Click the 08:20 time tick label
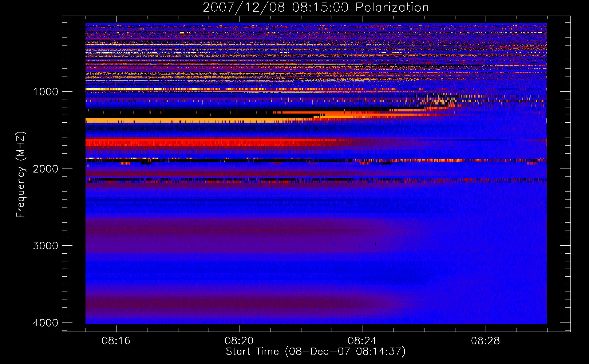This screenshot has width=589, height=364. pos(239,341)
